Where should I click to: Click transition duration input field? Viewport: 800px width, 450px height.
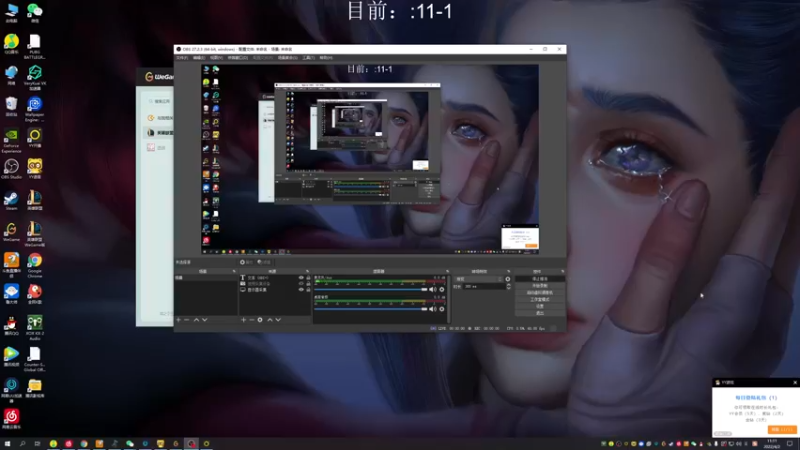[484, 287]
